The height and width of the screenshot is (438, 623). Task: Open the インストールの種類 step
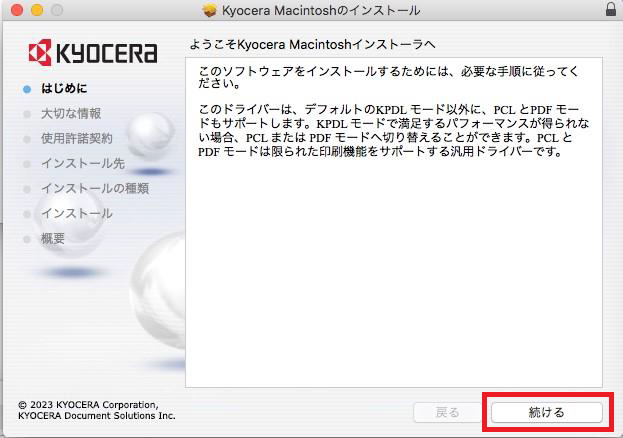pos(95,188)
